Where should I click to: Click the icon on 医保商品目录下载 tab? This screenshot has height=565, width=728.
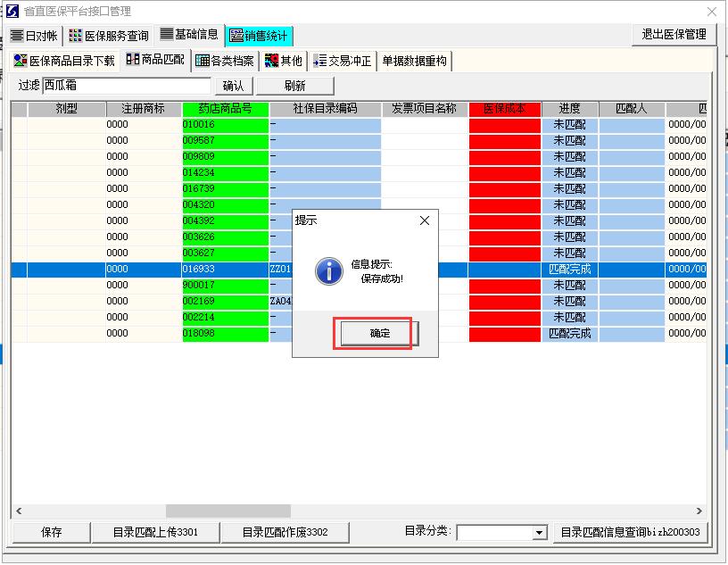21,62
